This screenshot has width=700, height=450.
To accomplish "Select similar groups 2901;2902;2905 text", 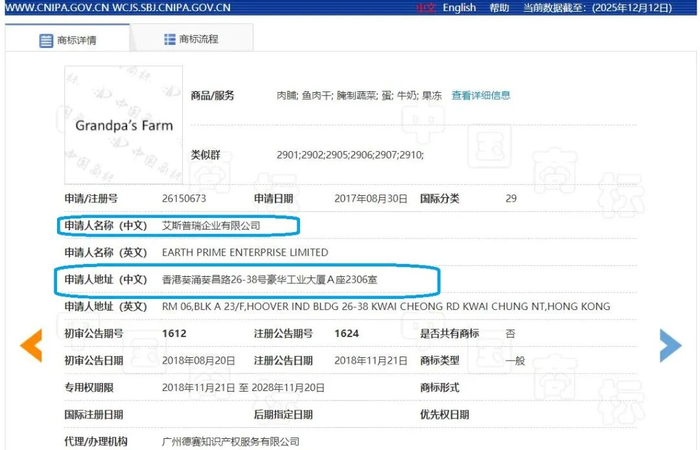I will point(350,155).
